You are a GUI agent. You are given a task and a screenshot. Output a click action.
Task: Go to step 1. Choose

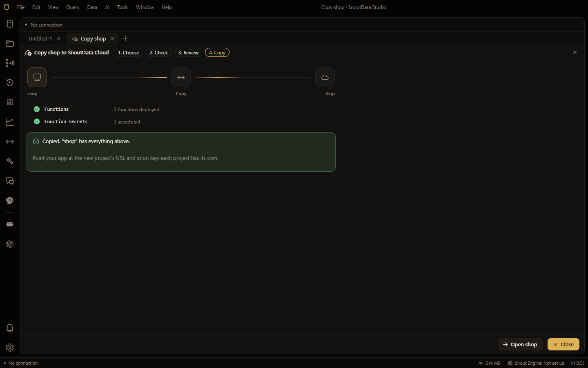pos(129,53)
